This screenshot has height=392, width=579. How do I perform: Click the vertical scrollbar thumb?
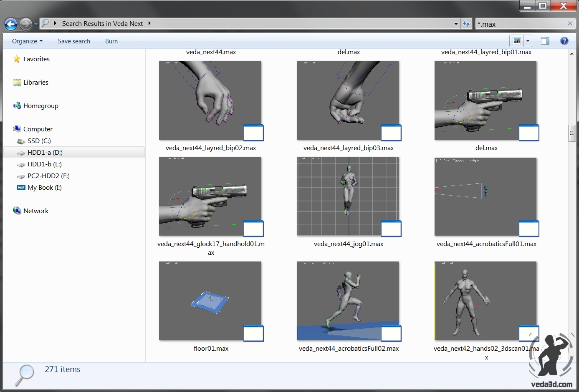pos(572,133)
